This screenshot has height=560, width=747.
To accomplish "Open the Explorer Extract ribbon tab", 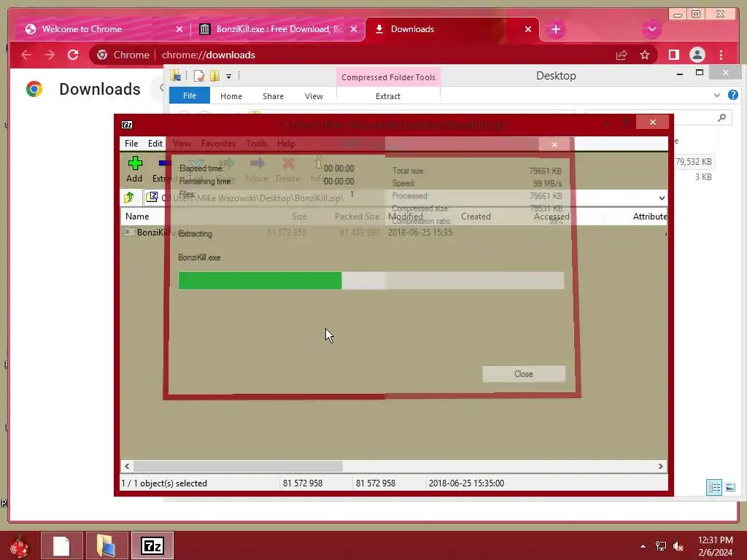I will pos(388,96).
